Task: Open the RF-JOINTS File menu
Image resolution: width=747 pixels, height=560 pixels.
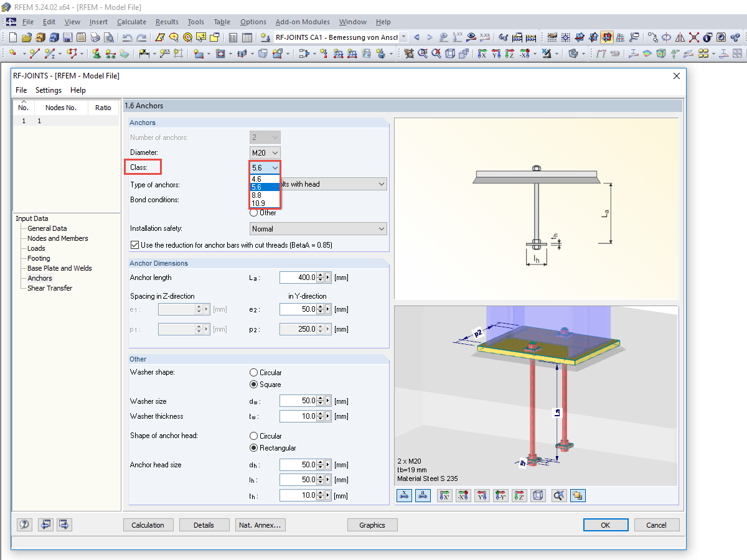Action: click(x=21, y=90)
